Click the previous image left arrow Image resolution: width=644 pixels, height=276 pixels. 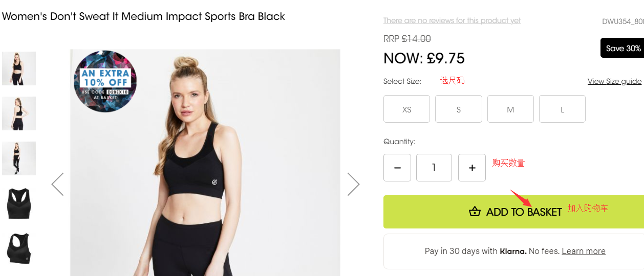(x=57, y=184)
